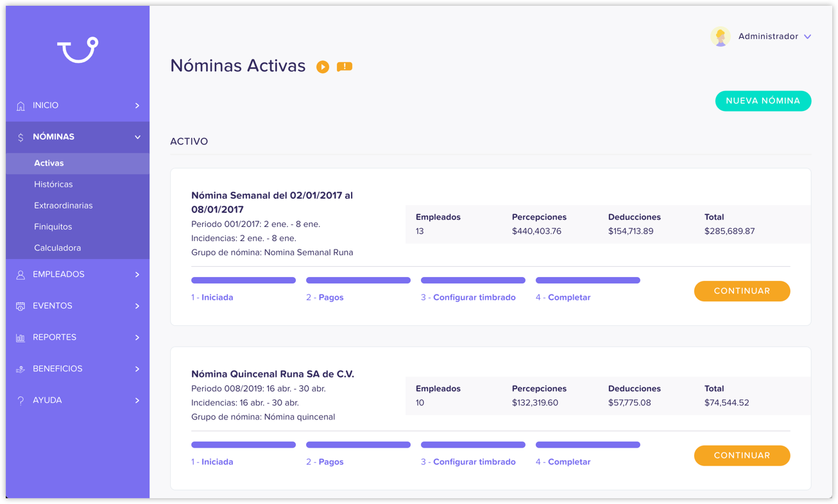Collapse the Nóminas menu chevron
838x504 pixels.
point(137,137)
